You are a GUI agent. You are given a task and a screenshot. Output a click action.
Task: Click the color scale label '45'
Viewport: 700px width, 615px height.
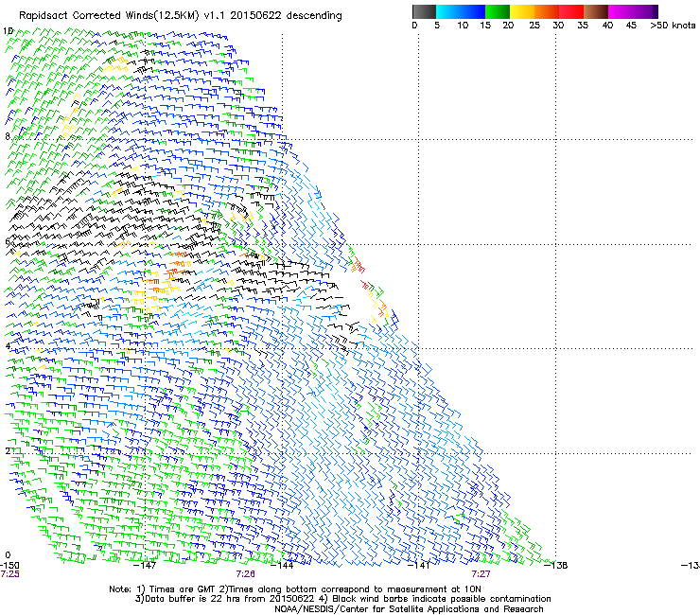(x=631, y=26)
